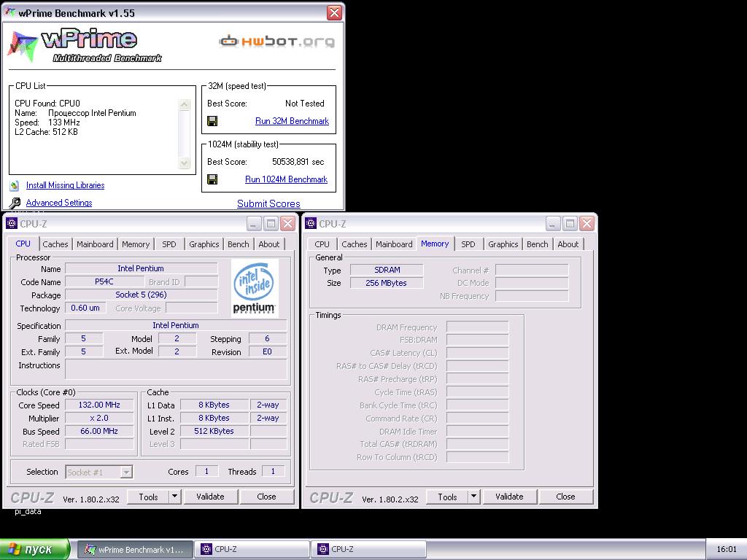Click the Advanced Settings wrench icon
The width and height of the screenshot is (747, 560).
click(x=15, y=203)
